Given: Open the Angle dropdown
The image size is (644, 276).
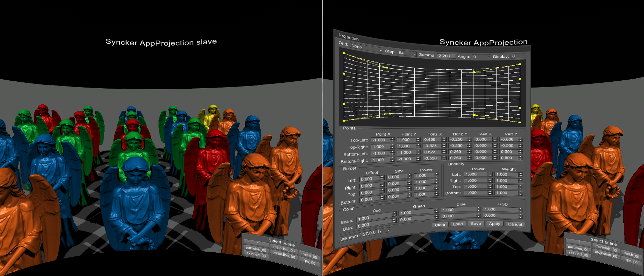Looking at the screenshot, I should (x=481, y=57).
